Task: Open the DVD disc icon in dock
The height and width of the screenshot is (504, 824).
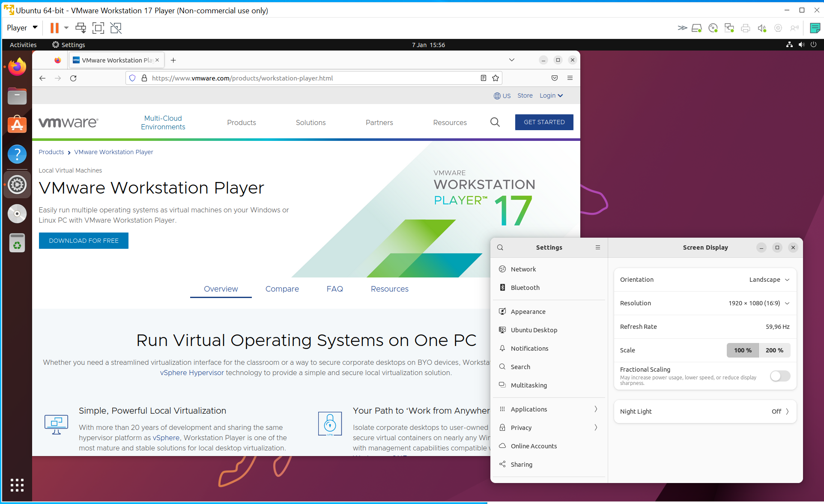Action: tap(17, 214)
